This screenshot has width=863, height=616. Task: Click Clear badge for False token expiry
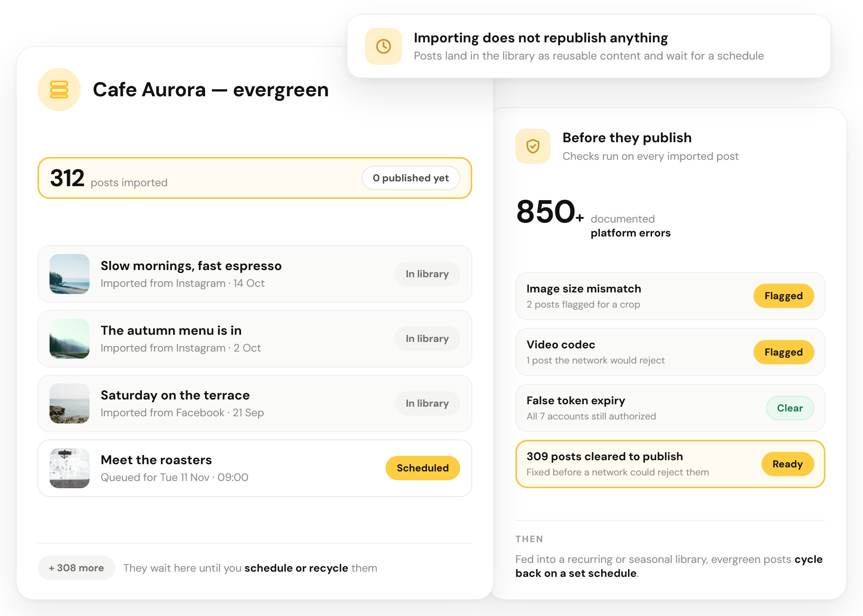790,408
